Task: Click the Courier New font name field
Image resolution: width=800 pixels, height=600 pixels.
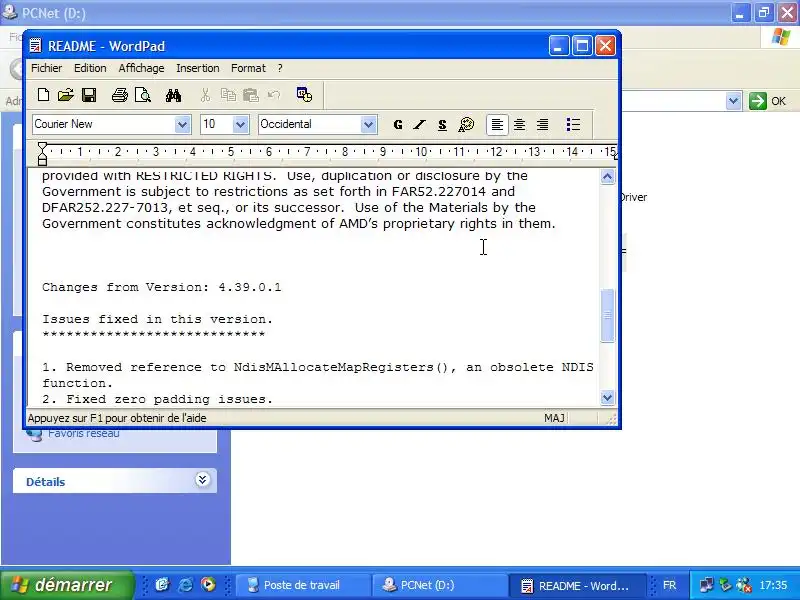Action: (104, 124)
